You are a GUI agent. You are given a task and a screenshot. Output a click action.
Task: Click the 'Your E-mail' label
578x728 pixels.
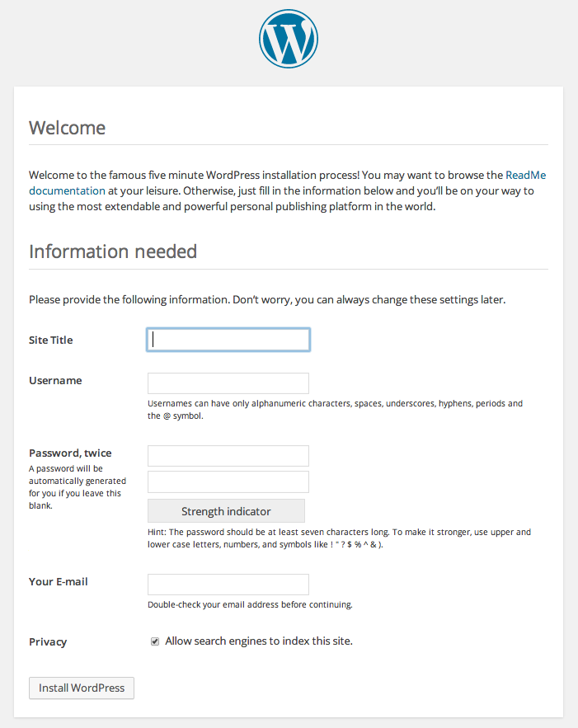[x=58, y=581]
